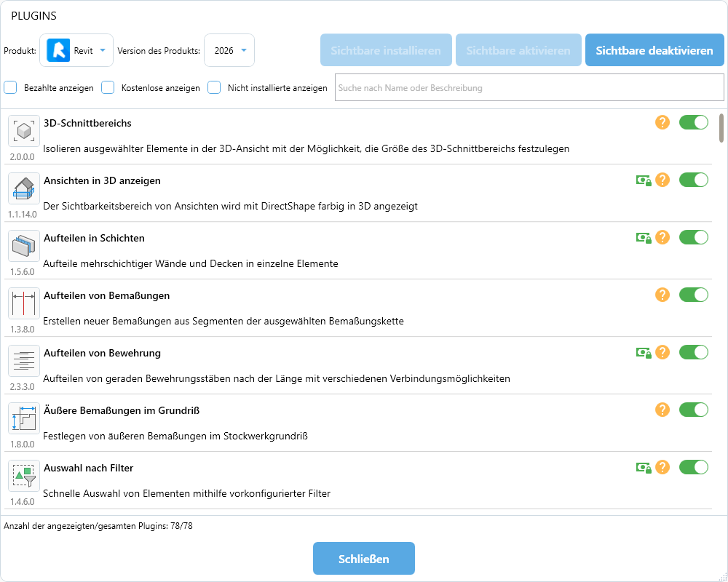The width and height of the screenshot is (728, 582).
Task: Click the Auswahl nach Filter plugin icon
Action: click(24, 476)
